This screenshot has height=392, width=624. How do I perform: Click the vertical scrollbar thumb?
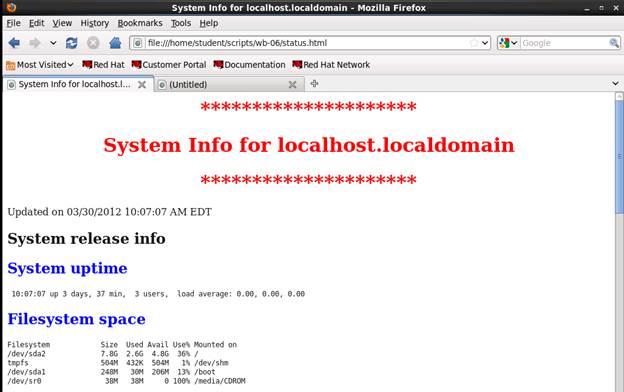(619, 156)
